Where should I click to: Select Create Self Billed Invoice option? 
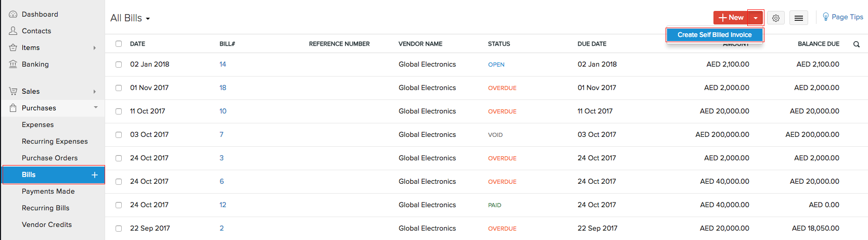(714, 35)
